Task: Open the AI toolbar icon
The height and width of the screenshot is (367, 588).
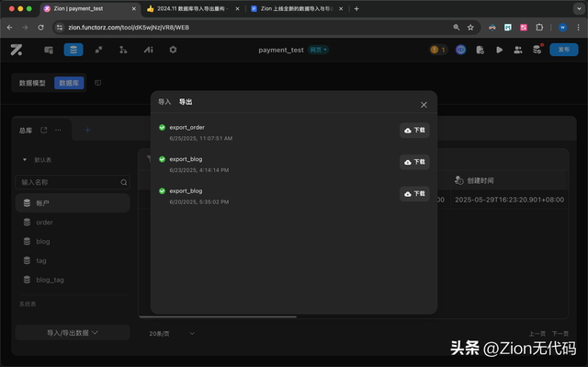Action: click(149, 50)
